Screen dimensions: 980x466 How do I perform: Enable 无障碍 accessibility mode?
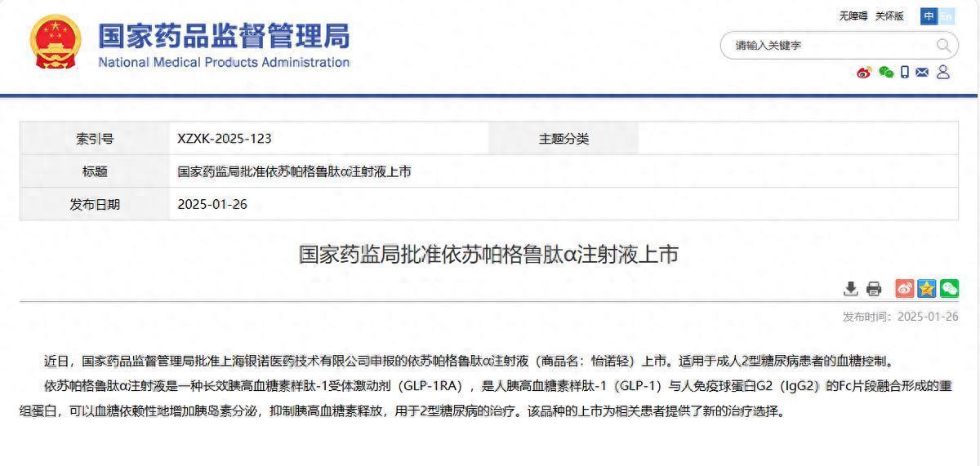(x=853, y=16)
